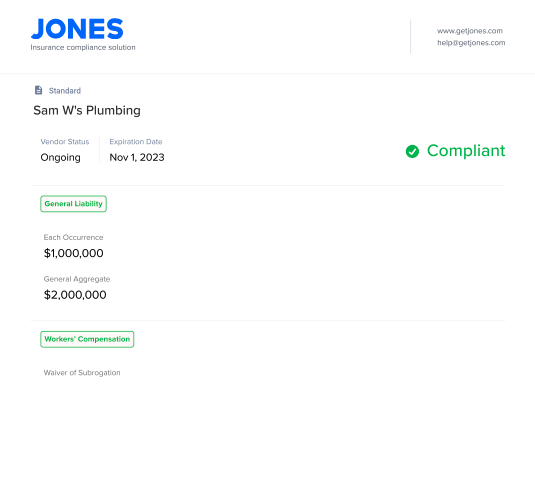This screenshot has width=535, height=485.
Task: Click the green Compliant checkmark icon
Action: point(412,151)
